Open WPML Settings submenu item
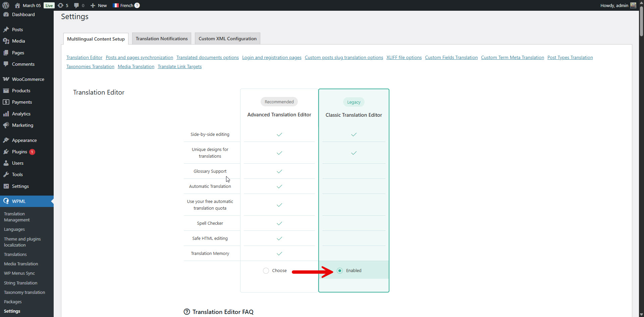This screenshot has width=644, height=317. click(x=12, y=311)
